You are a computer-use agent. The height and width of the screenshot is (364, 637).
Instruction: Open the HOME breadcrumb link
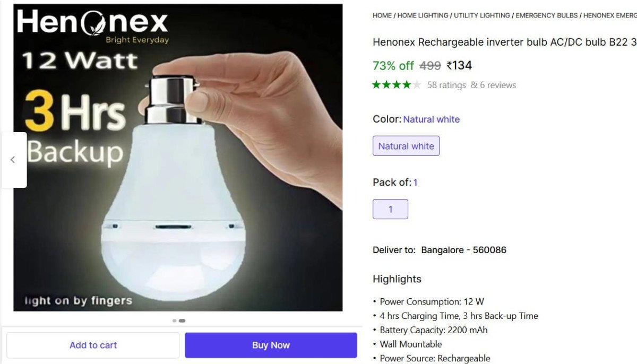click(x=382, y=15)
